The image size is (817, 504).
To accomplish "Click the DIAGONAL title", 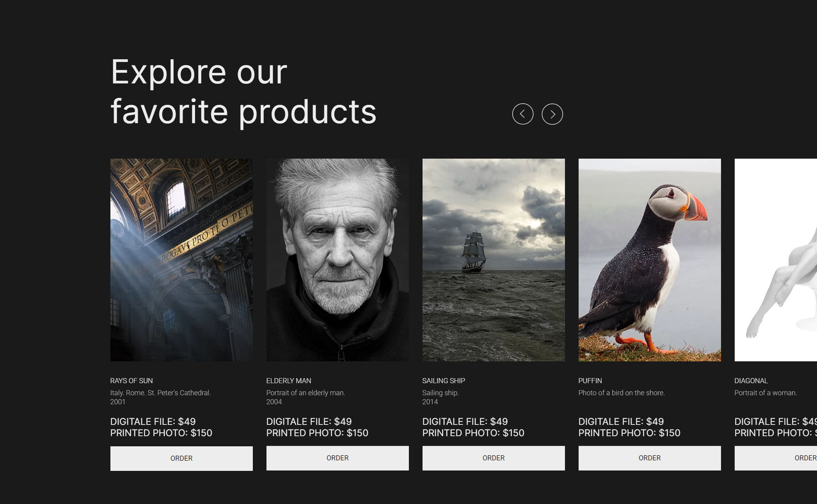I will (x=751, y=381).
